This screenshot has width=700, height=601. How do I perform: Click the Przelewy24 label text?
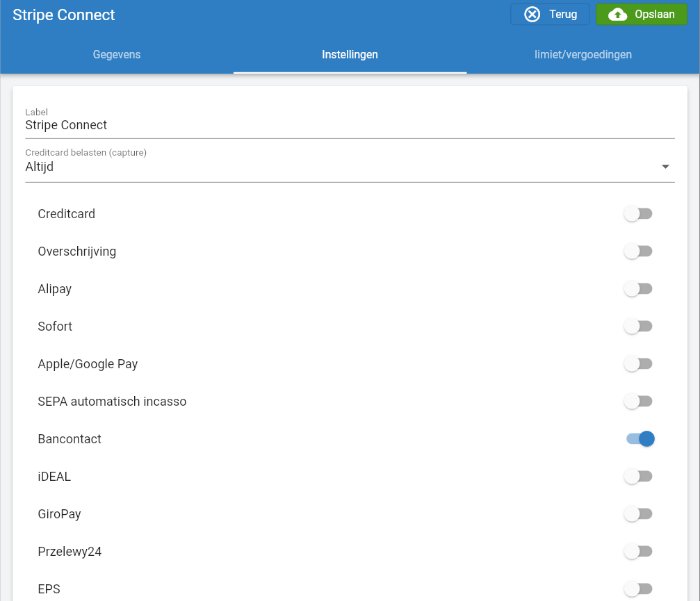(70, 552)
